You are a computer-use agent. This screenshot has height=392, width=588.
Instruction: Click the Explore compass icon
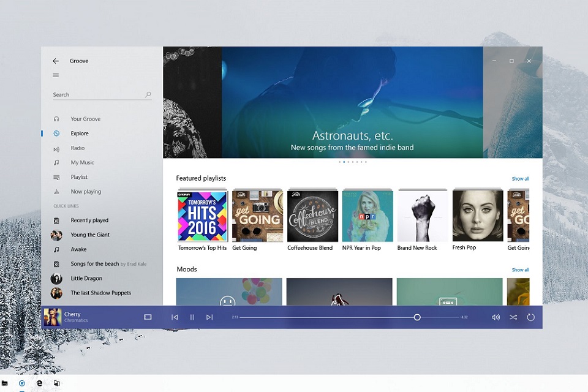tap(56, 134)
